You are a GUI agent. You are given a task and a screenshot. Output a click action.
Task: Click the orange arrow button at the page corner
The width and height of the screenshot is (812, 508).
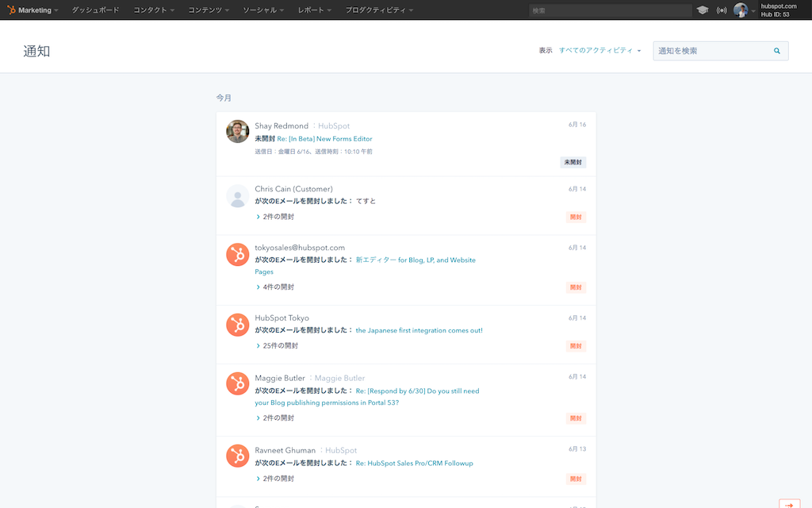click(x=789, y=504)
